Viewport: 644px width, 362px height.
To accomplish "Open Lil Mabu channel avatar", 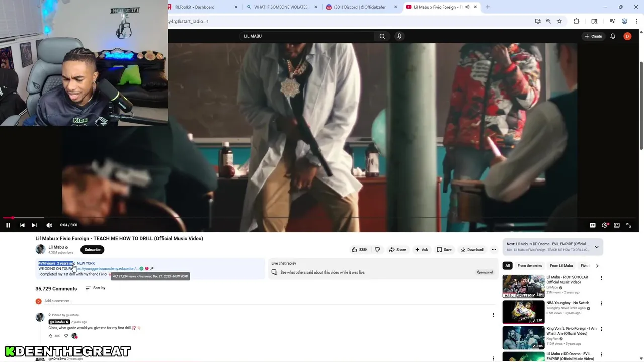I will coord(40,250).
